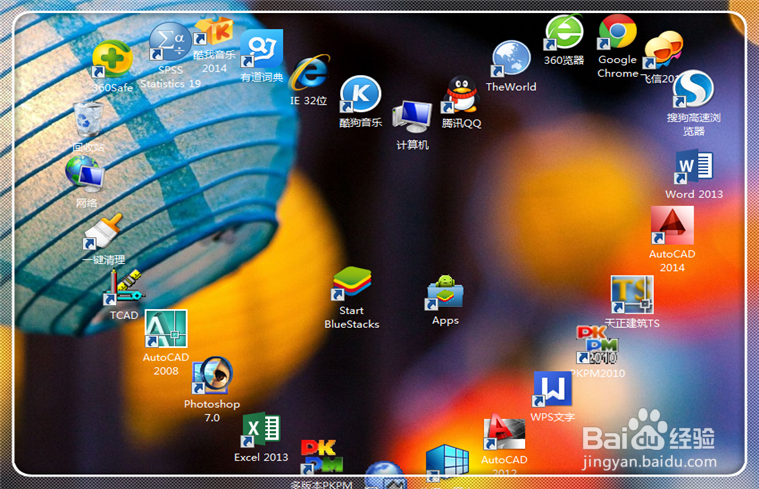Open 天正建筑TS shortcut
759x489 pixels.
point(632,294)
